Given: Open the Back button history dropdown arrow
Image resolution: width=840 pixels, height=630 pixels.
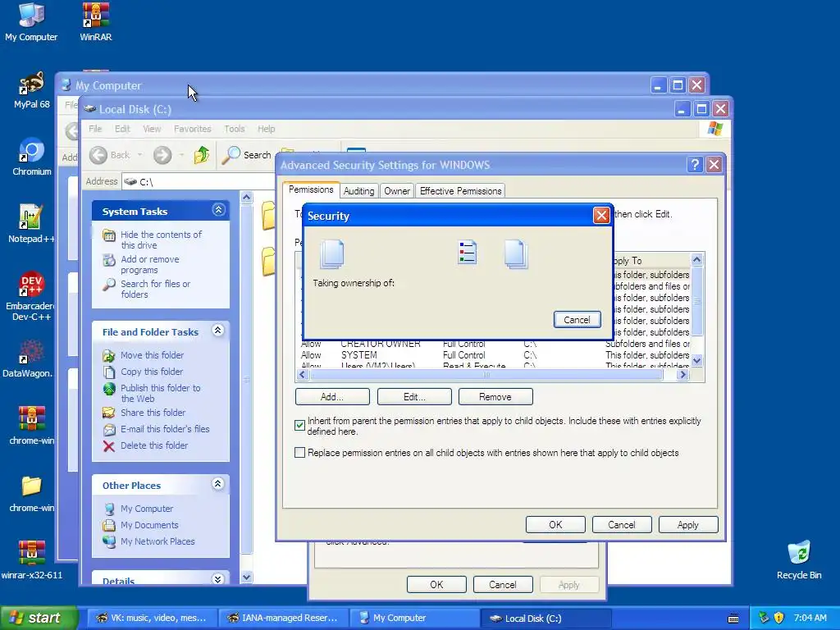Looking at the screenshot, I should point(139,155).
